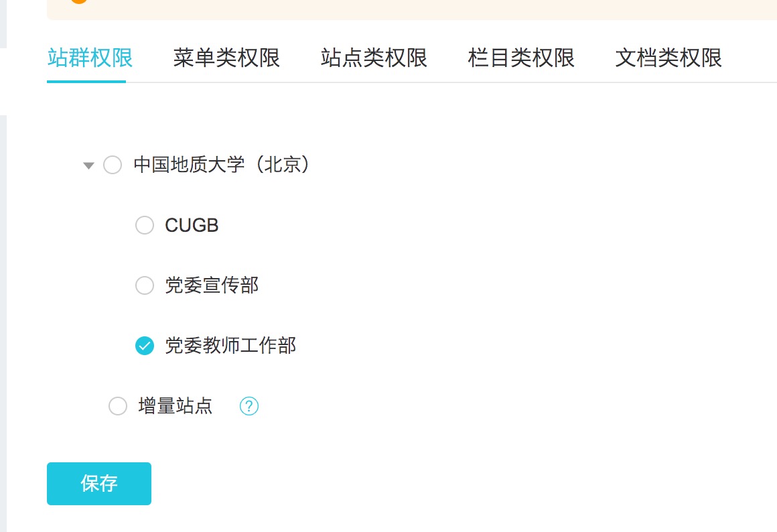777x532 pixels.
Task: Switch to the 站群权限 tab
Action: pyautogui.click(x=90, y=58)
